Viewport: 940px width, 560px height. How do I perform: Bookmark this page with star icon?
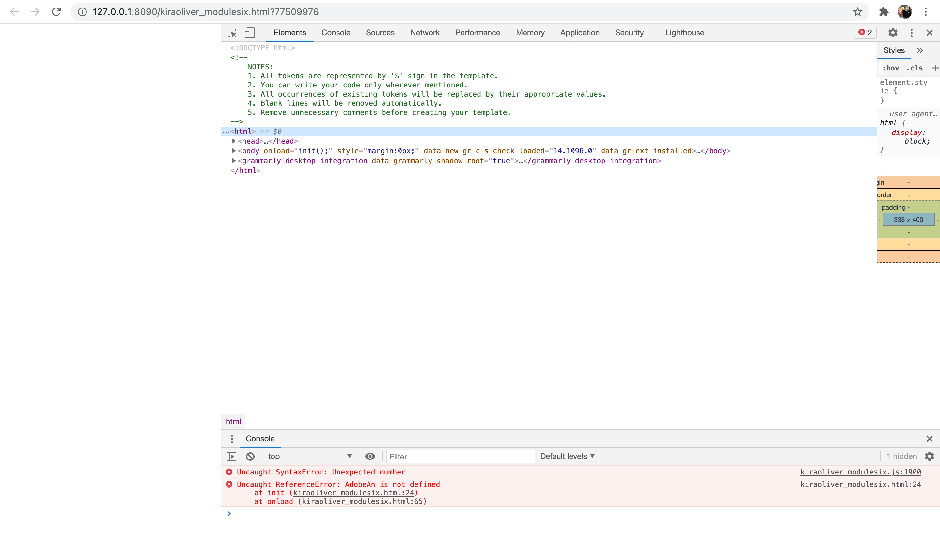[857, 12]
